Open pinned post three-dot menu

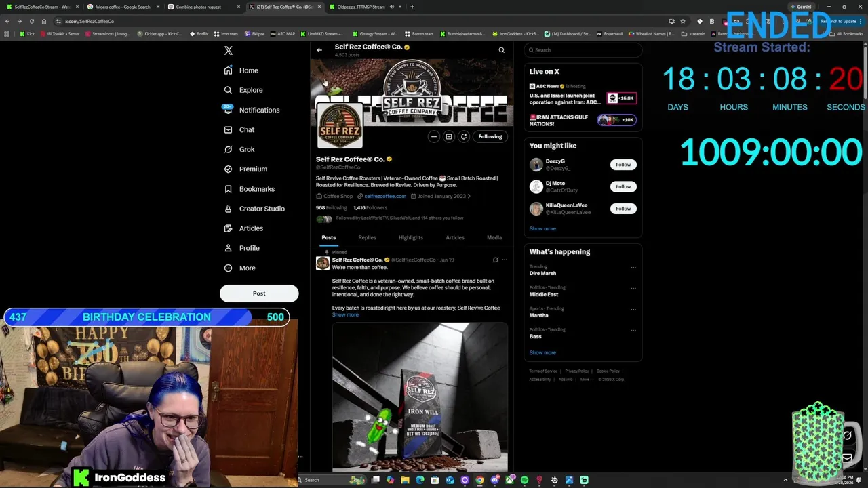tap(504, 260)
